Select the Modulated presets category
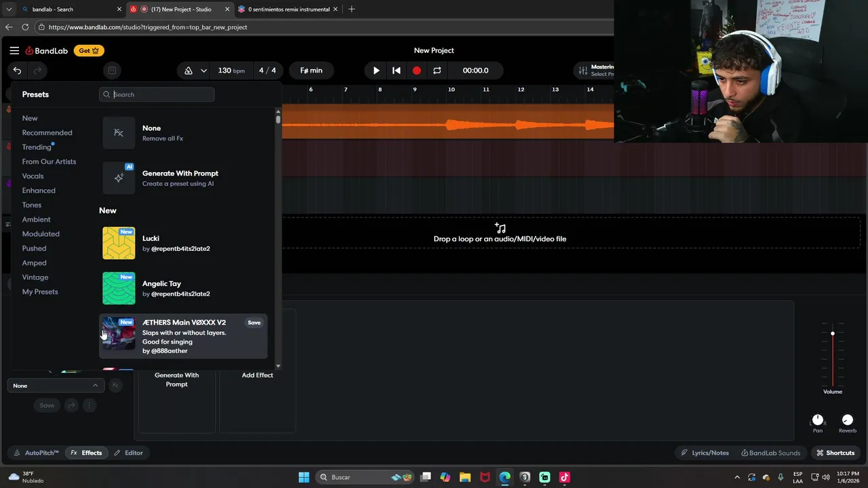Viewport: 868px width, 488px height. pos(41,234)
